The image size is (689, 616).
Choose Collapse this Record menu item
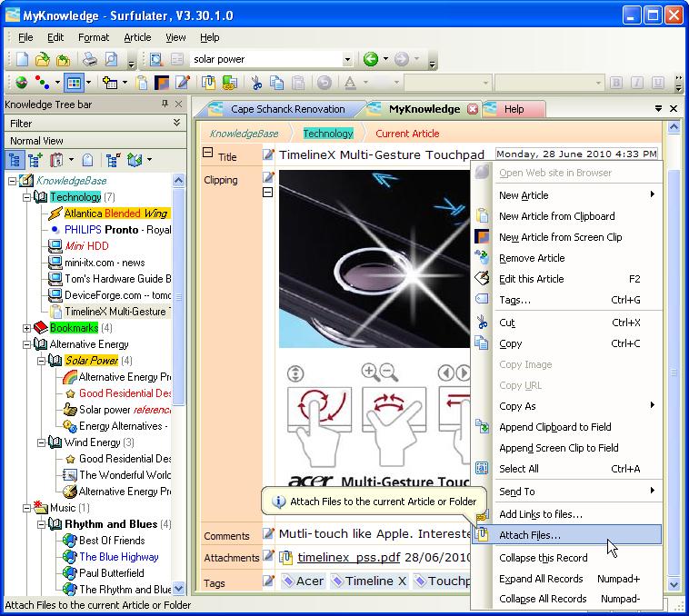click(x=567, y=558)
